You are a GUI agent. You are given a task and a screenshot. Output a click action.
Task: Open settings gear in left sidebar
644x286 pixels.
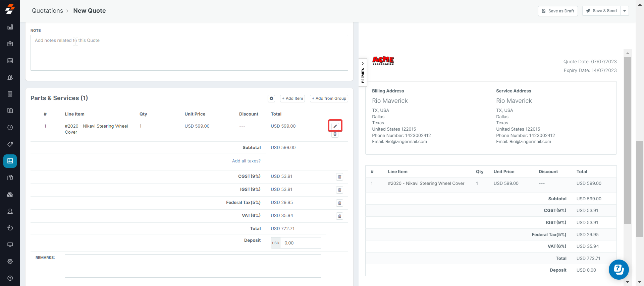click(10, 261)
